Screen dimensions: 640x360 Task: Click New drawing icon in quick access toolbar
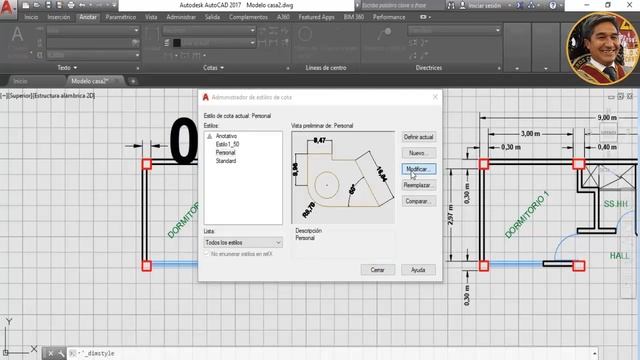26,5
